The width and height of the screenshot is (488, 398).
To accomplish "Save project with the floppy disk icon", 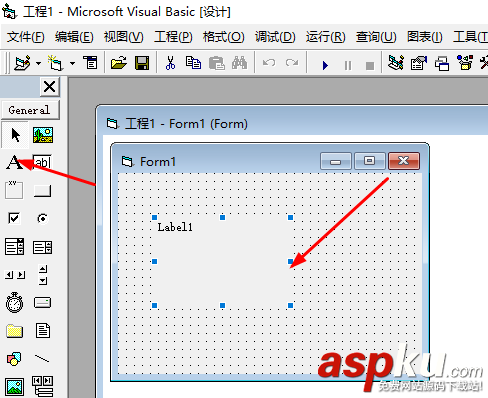I will pos(142,63).
